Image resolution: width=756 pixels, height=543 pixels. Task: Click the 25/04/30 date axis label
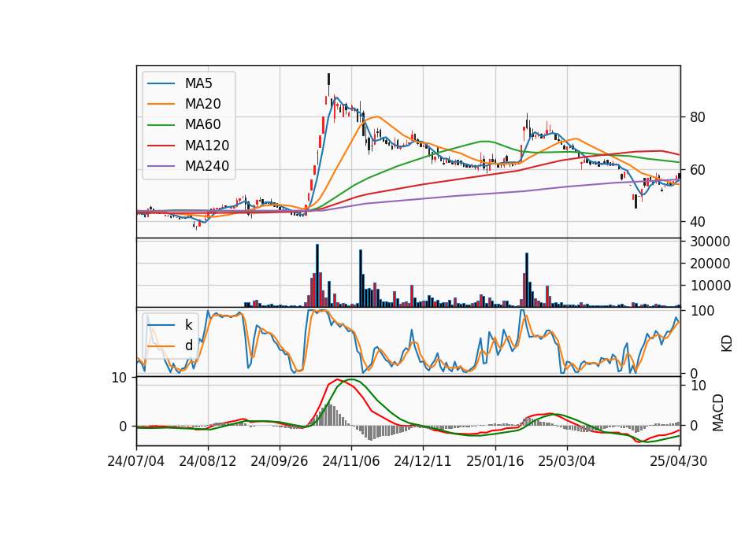pyautogui.click(x=678, y=462)
